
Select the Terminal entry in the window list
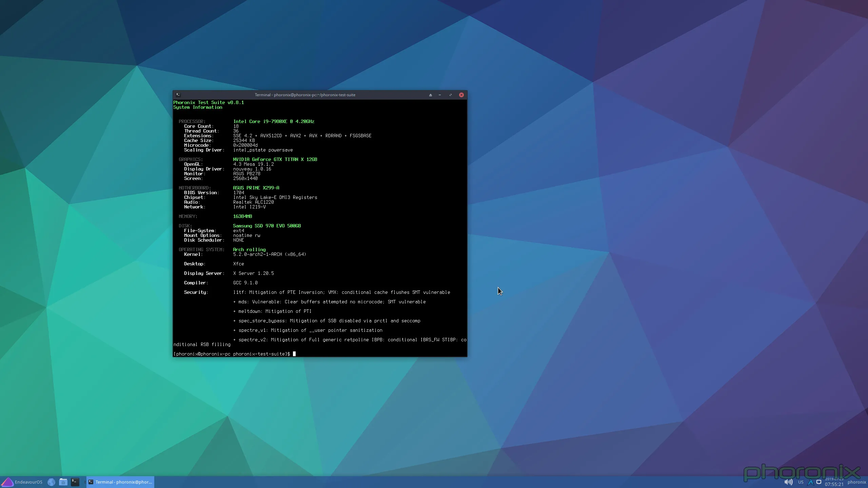(x=122, y=482)
